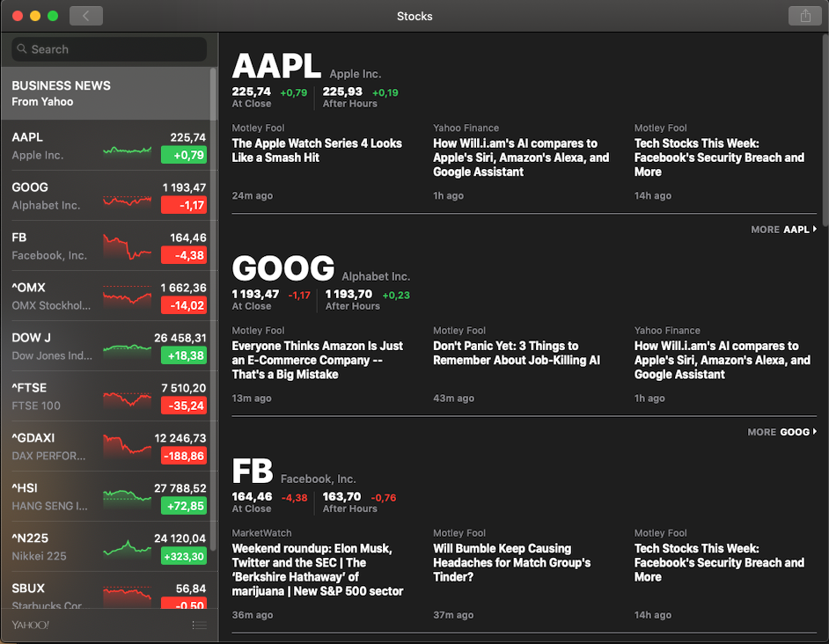The image size is (829, 644).
Task: Click the large GOOG heading
Action: (x=282, y=268)
